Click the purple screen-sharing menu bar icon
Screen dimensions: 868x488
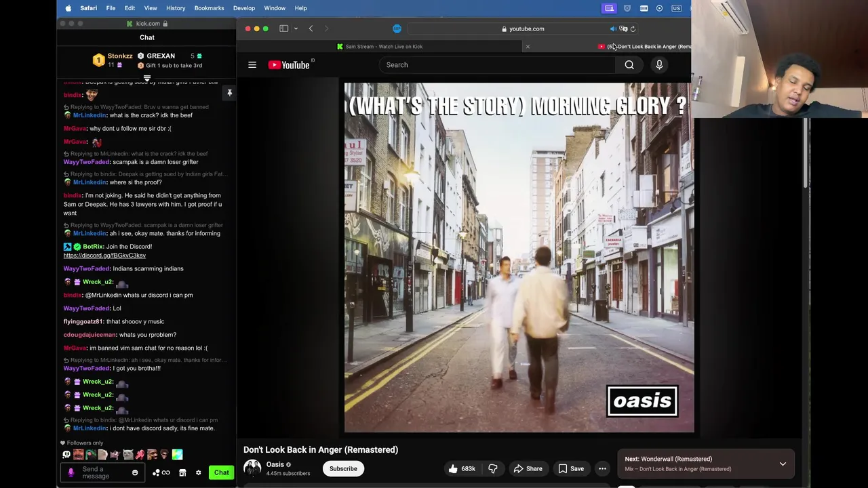609,8
